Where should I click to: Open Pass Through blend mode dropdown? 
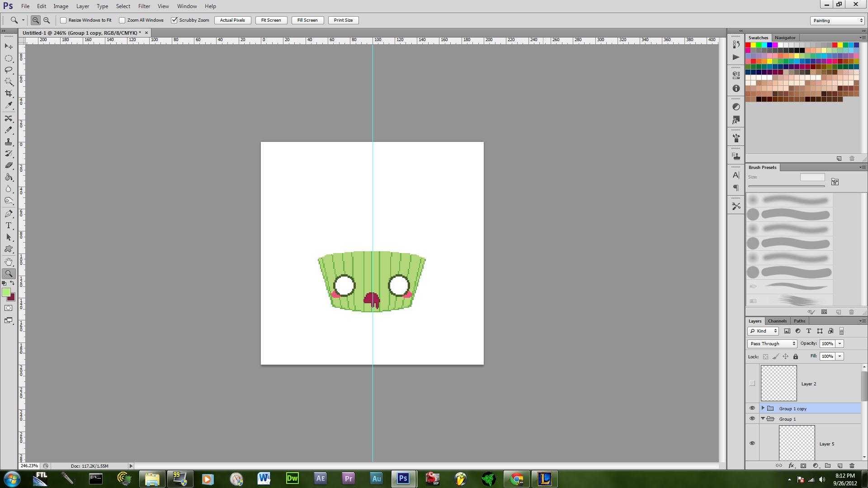click(x=772, y=343)
